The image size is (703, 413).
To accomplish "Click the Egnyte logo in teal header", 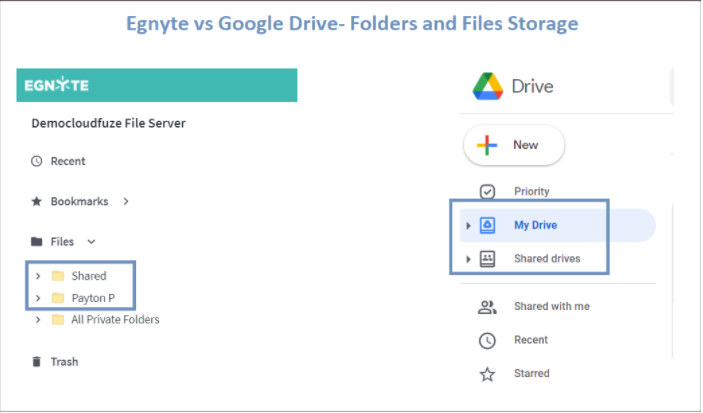I will [x=56, y=85].
